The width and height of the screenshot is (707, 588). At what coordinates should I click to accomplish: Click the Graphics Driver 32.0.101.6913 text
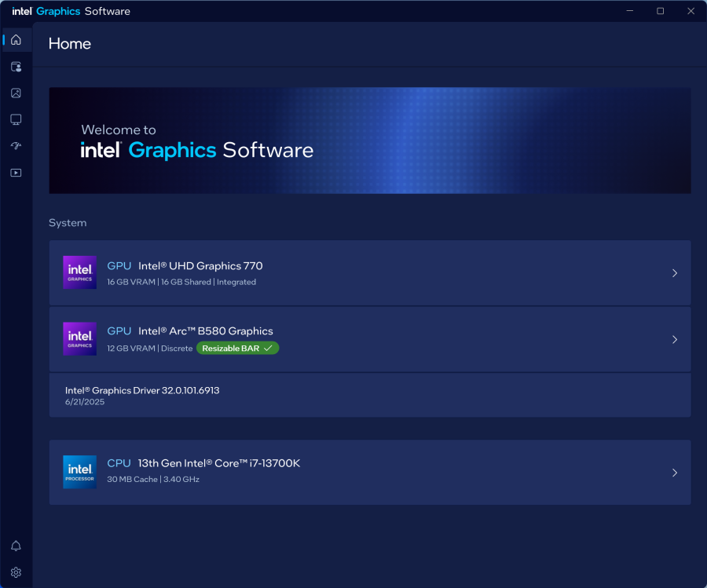142,390
